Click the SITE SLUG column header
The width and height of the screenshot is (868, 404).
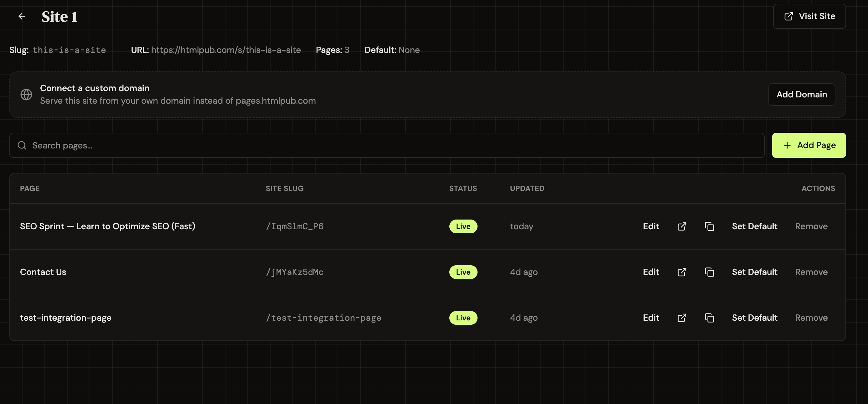[284, 188]
